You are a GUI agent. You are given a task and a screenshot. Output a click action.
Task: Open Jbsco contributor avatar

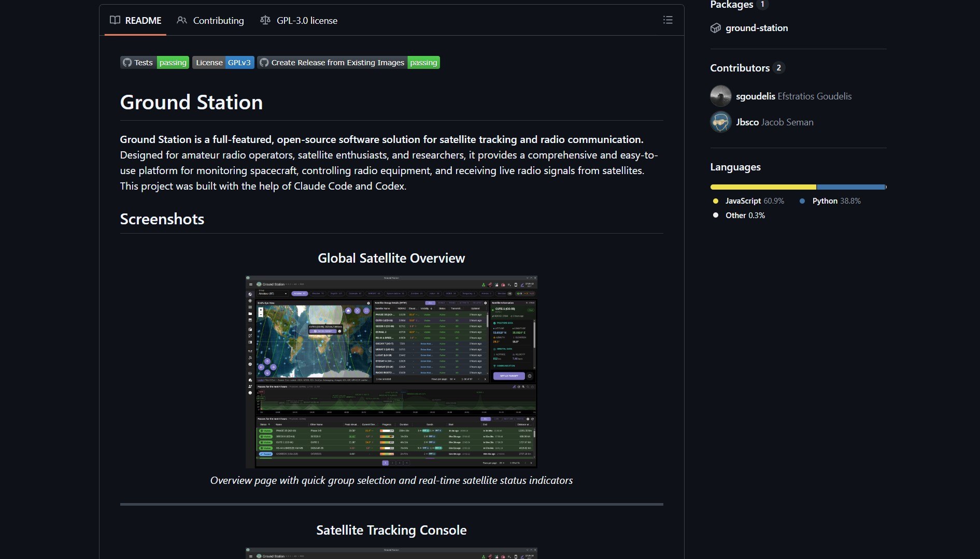(720, 122)
